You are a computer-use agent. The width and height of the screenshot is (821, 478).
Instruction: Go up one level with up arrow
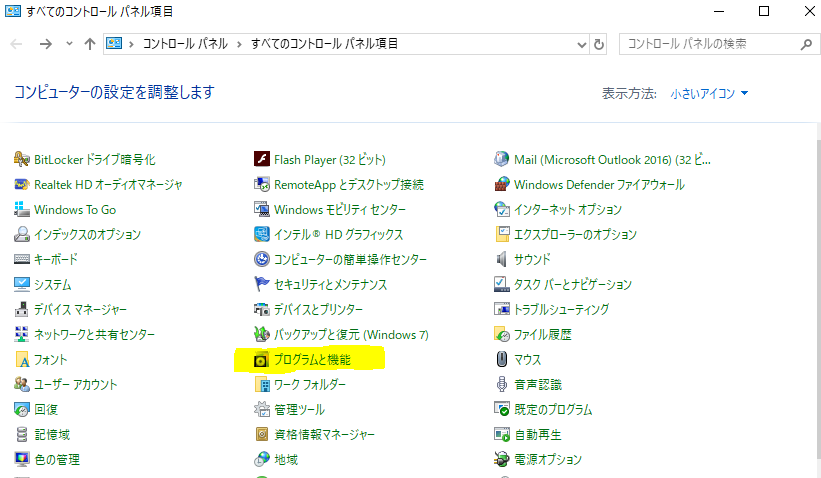click(x=90, y=44)
